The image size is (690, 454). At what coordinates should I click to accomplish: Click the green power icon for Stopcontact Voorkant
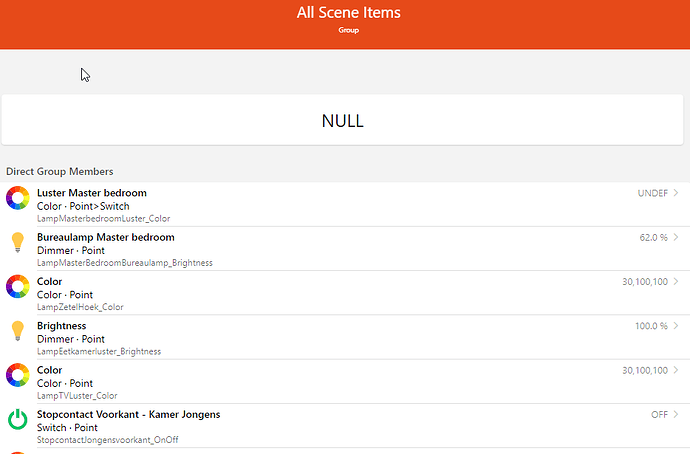[x=18, y=419]
